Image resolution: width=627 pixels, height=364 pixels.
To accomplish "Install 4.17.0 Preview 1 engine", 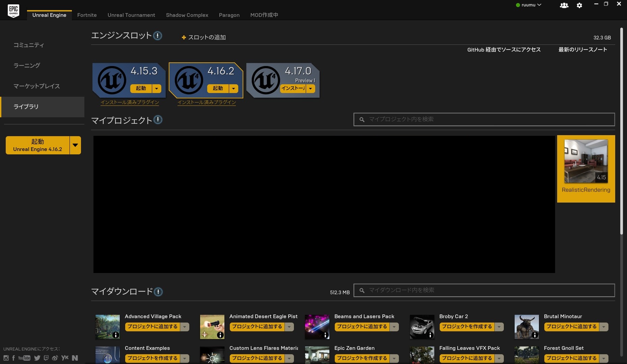I will [293, 89].
